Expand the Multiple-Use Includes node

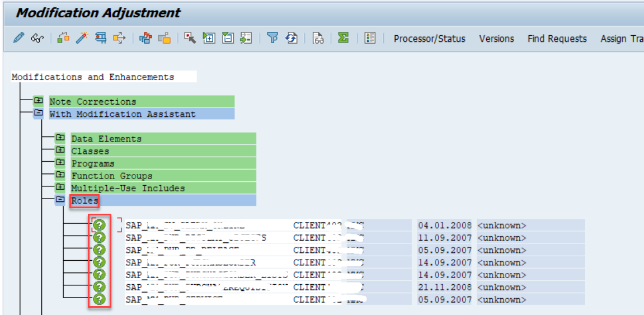60,187
